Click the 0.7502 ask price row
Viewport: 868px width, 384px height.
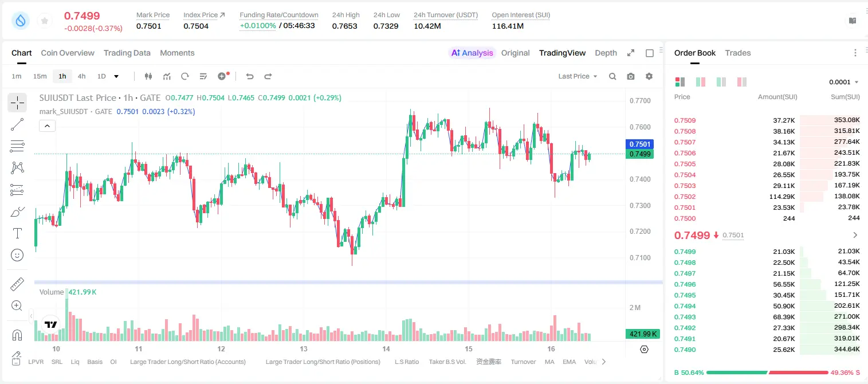767,197
